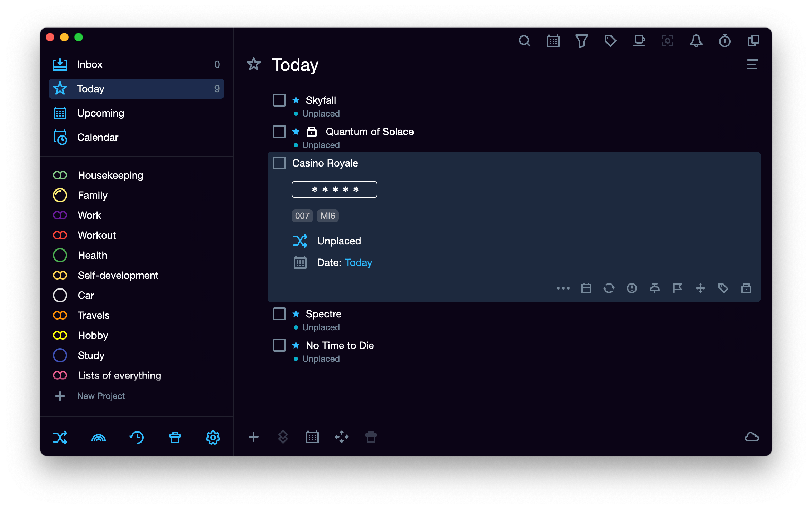Click the diamond icon in bottom toolbar
Screen dimensions: 812x509
coord(283,437)
